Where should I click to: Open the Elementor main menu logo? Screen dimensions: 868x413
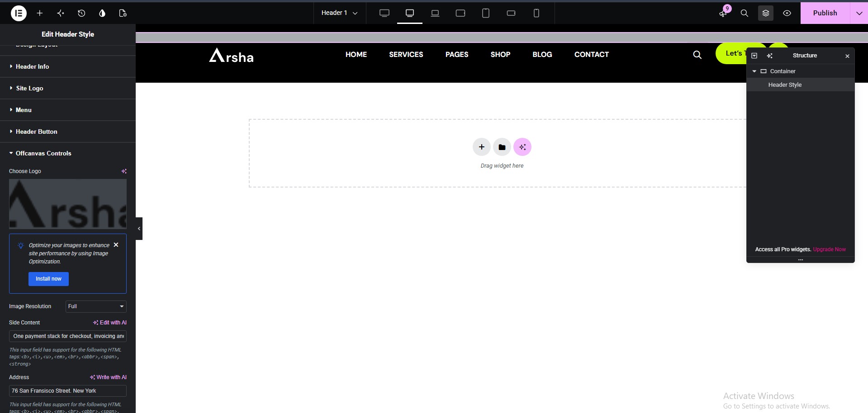19,13
